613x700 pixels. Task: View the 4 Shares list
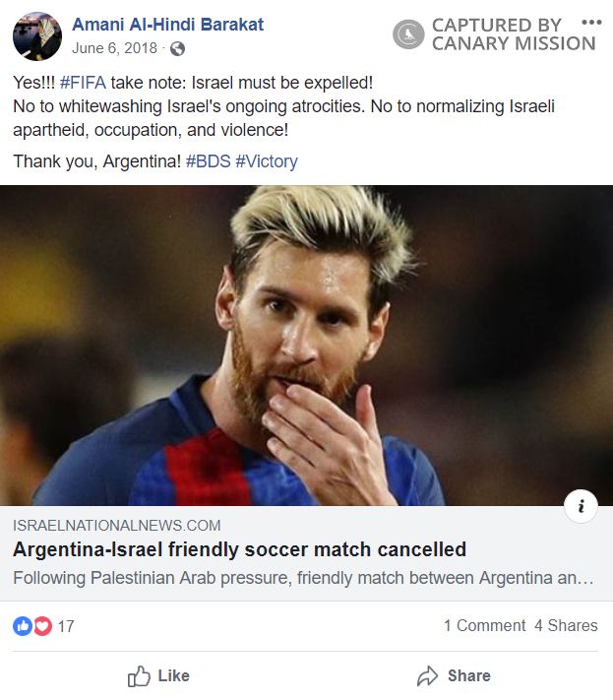(566, 625)
